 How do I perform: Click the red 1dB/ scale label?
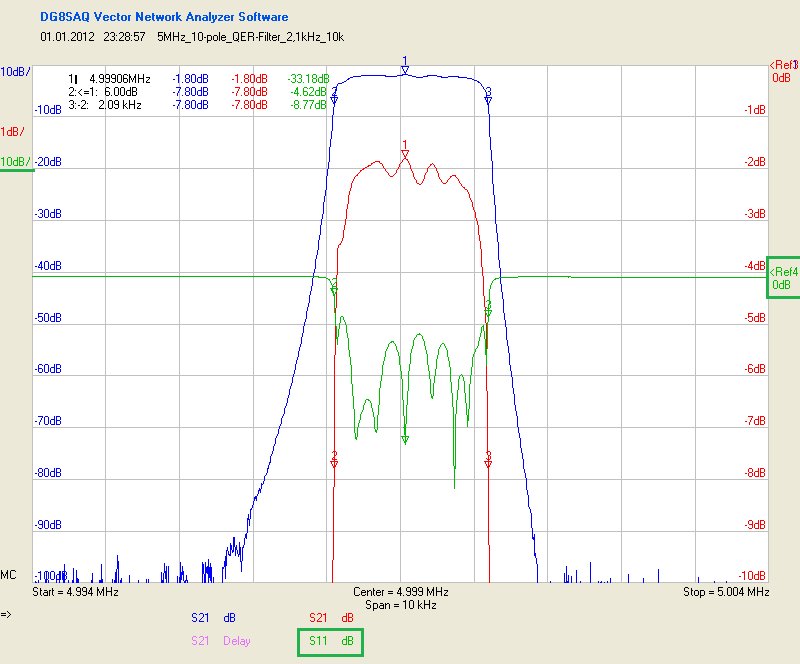click(13, 132)
